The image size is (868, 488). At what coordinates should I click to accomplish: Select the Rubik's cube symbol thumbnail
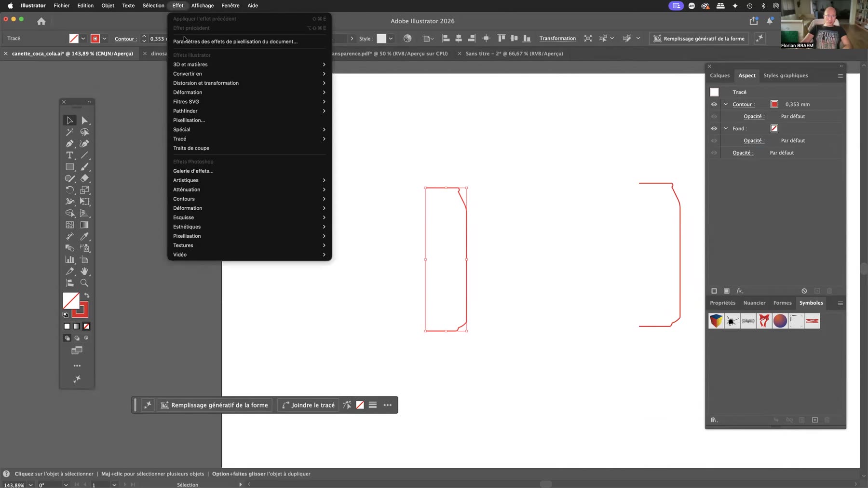coord(716,321)
